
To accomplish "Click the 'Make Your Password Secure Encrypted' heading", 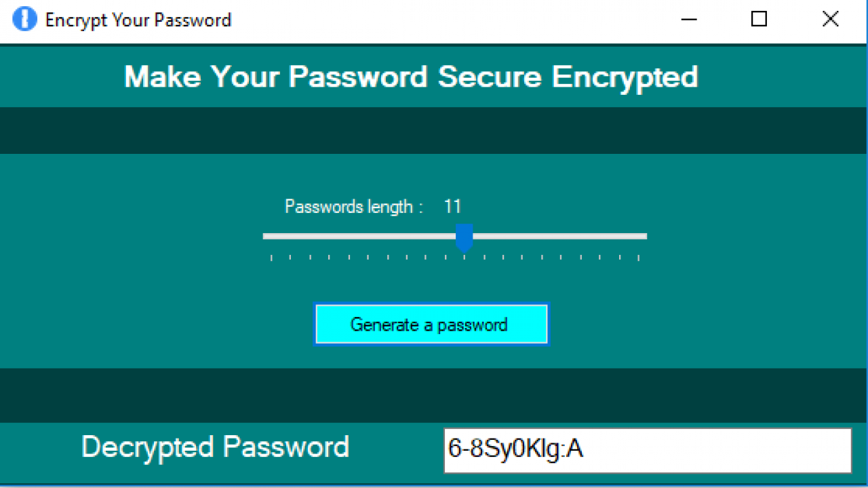I will [411, 77].
